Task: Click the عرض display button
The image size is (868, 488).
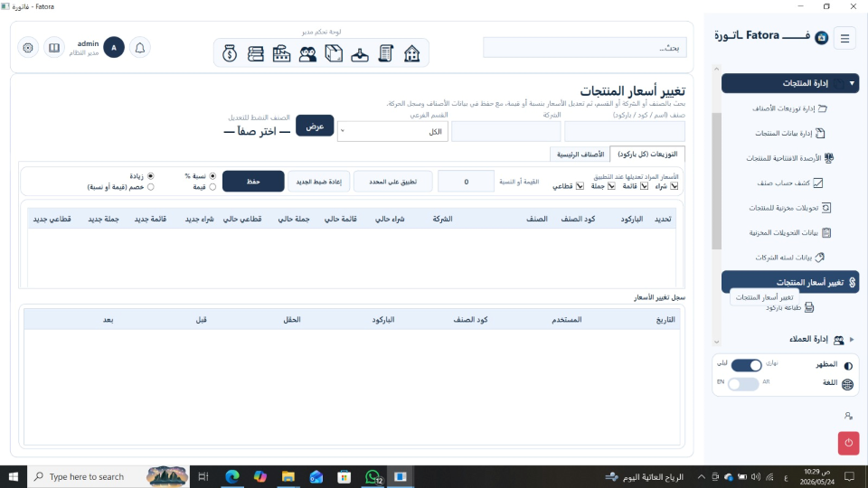Action: pos(315,127)
